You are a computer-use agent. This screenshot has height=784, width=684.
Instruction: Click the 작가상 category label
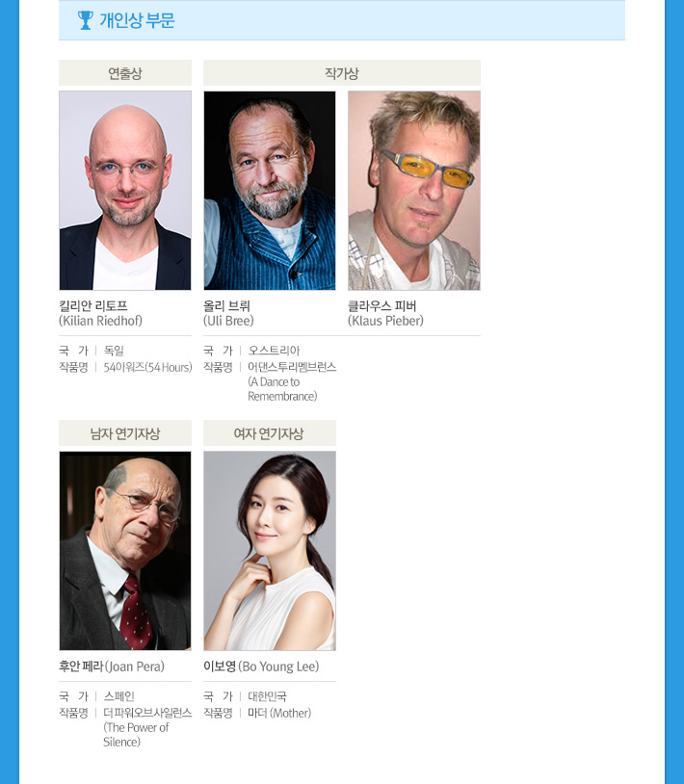tap(342, 73)
